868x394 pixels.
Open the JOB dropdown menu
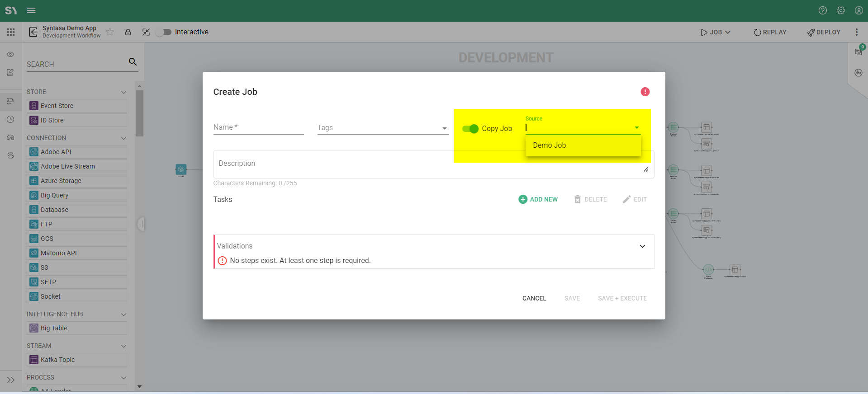point(716,32)
